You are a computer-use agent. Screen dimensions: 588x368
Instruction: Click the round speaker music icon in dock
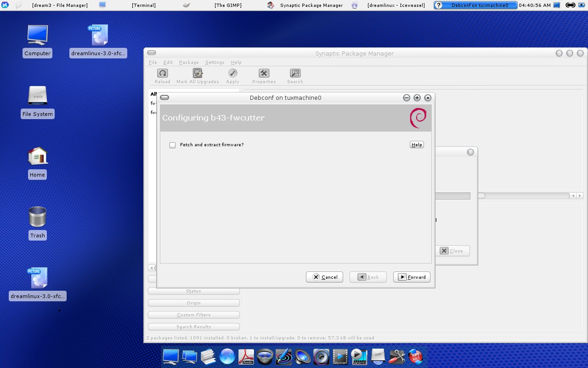pos(322,356)
